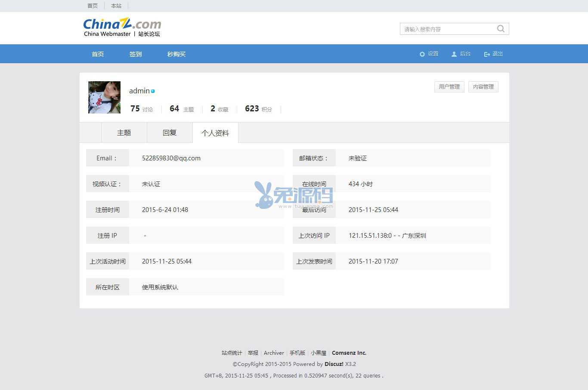Click the 2 收藏 count
This screenshot has width=588, height=390.
point(220,109)
